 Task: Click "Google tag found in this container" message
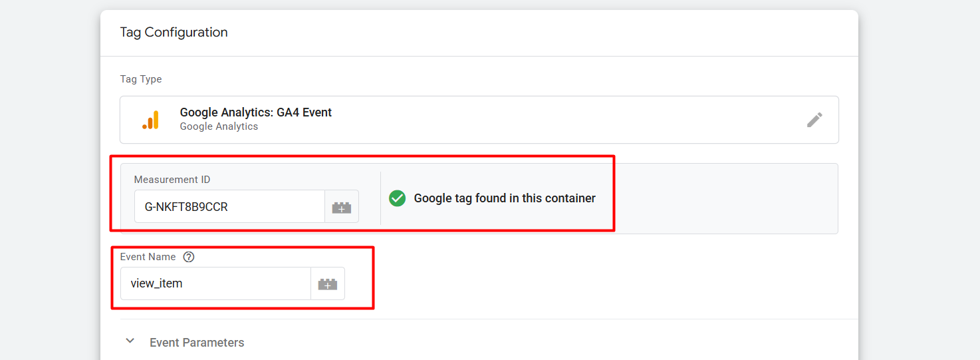point(505,198)
